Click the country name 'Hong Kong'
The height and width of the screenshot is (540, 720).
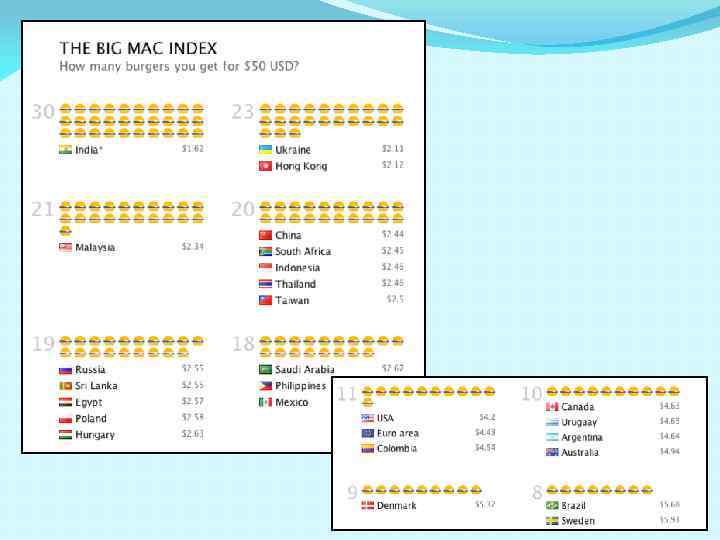pyautogui.click(x=301, y=166)
